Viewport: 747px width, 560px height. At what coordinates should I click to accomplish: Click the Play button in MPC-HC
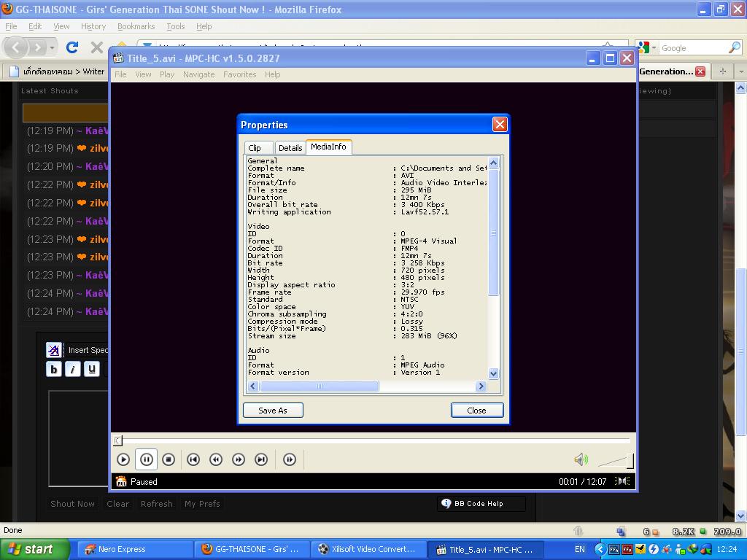coord(123,459)
